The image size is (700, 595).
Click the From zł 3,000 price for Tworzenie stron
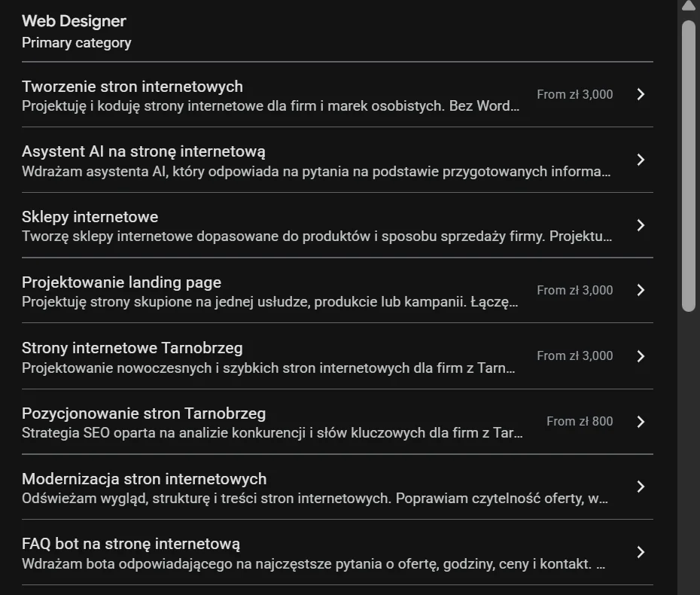(x=574, y=94)
